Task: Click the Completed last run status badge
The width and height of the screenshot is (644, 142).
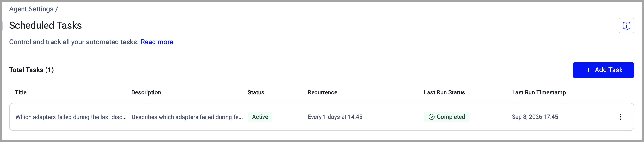Action: point(446,117)
